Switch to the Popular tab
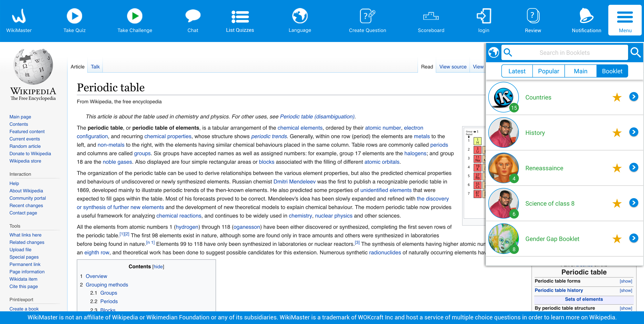 (548, 71)
